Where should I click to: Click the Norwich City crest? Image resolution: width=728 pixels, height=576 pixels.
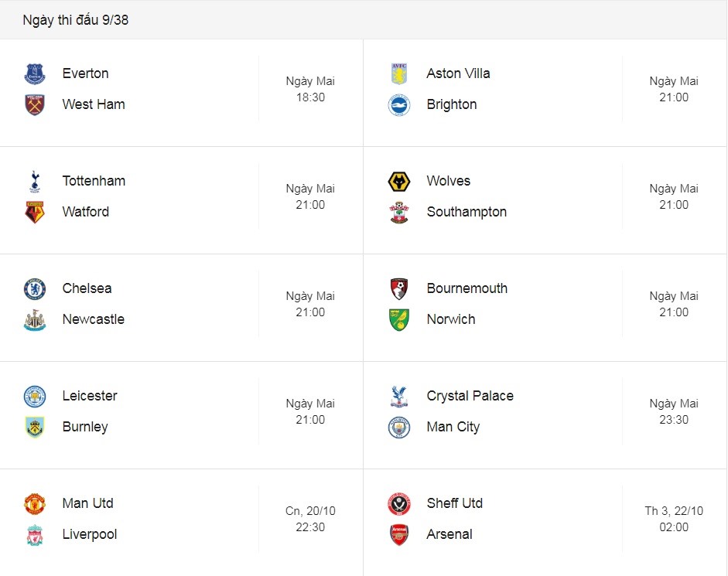pos(399,320)
